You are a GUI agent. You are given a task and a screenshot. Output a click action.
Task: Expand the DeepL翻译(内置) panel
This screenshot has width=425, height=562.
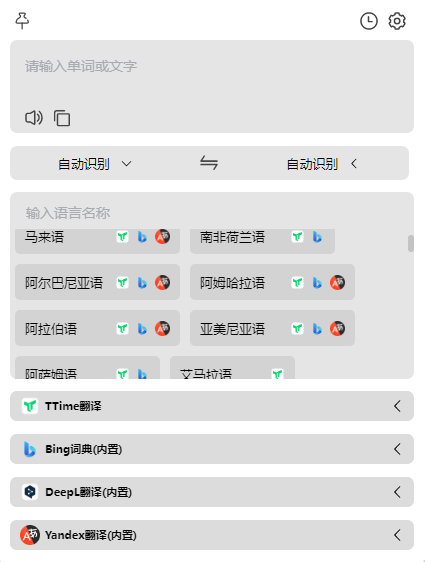tap(212, 492)
